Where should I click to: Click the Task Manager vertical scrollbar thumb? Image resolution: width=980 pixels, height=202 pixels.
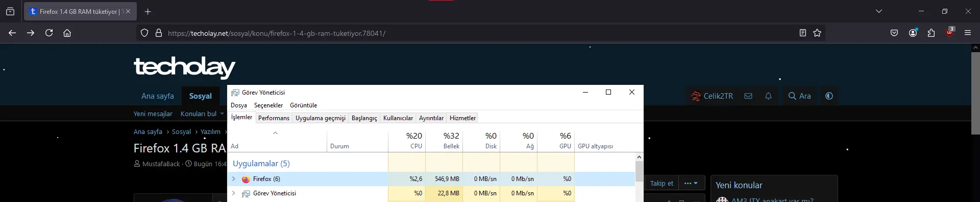coord(639,172)
